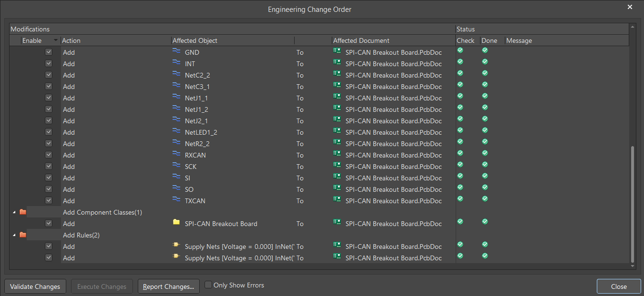Click the folder icon for Add Component Classes
Image resolution: width=644 pixels, height=296 pixels.
[x=23, y=212]
